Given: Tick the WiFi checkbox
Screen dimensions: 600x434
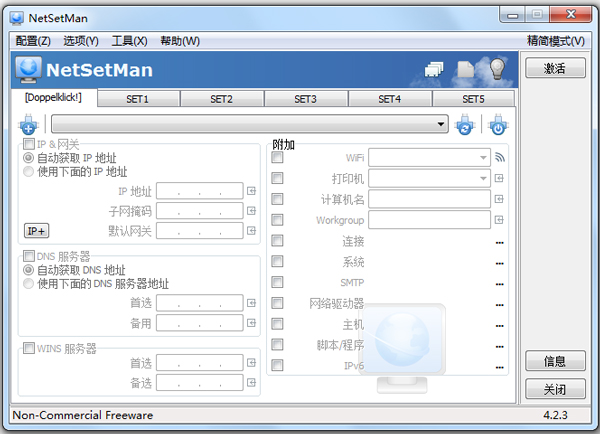Looking at the screenshot, I should 277,157.
